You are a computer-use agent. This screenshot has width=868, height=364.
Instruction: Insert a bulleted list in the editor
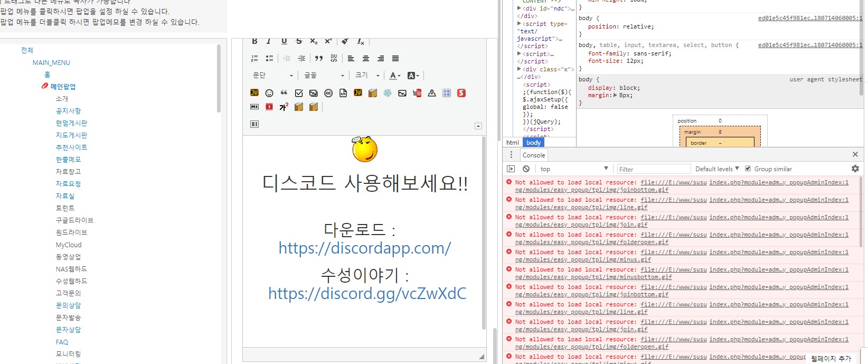pos(269,59)
